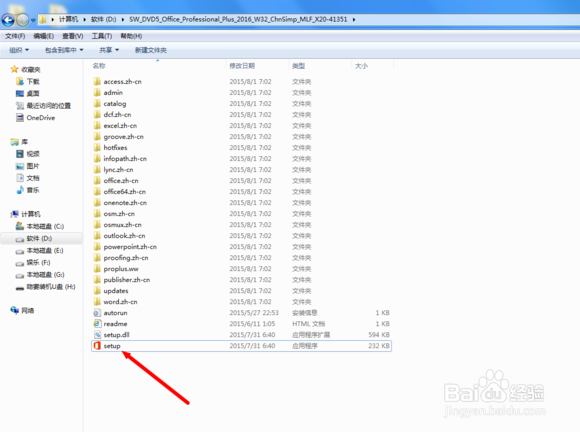The height and width of the screenshot is (432, 580).
Task: Click the 娱乐 (F:) drive icon
Action: click(x=20, y=263)
